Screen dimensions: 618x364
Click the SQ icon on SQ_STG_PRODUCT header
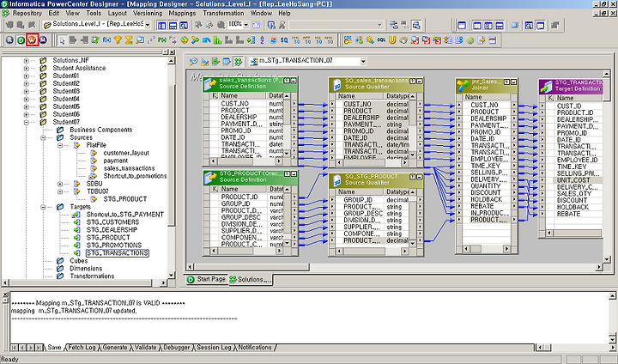pyautogui.click(x=337, y=180)
